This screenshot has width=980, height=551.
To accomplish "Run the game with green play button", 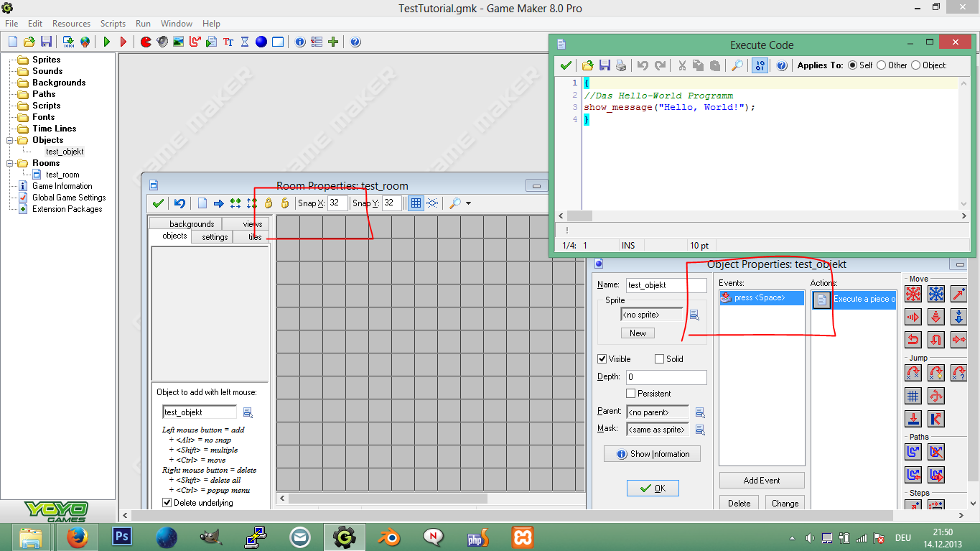I will click(107, 42).
